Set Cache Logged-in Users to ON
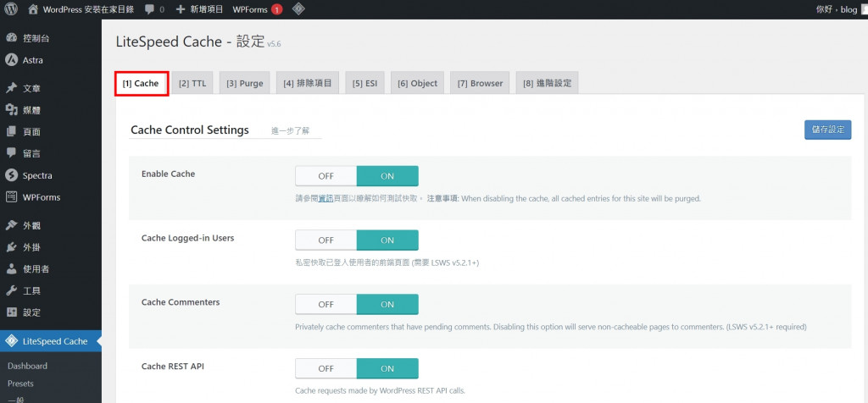Screen dimensions: 868x403 tap(387, 240)
